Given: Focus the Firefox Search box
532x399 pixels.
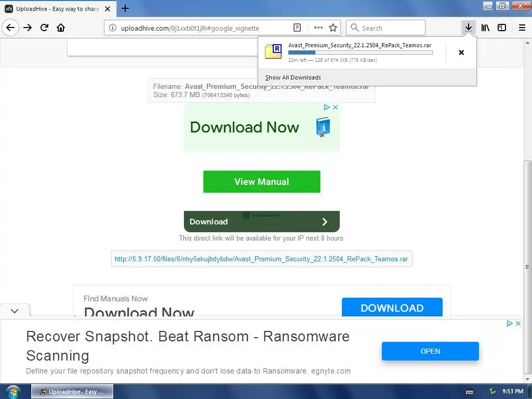Looking at the screenshot, I should 385,28.
